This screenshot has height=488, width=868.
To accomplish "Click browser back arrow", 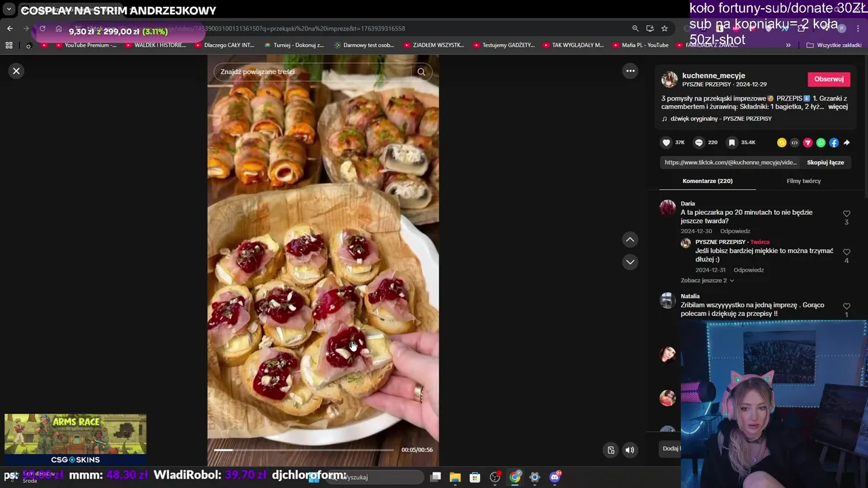I will (x=9, y=28).
